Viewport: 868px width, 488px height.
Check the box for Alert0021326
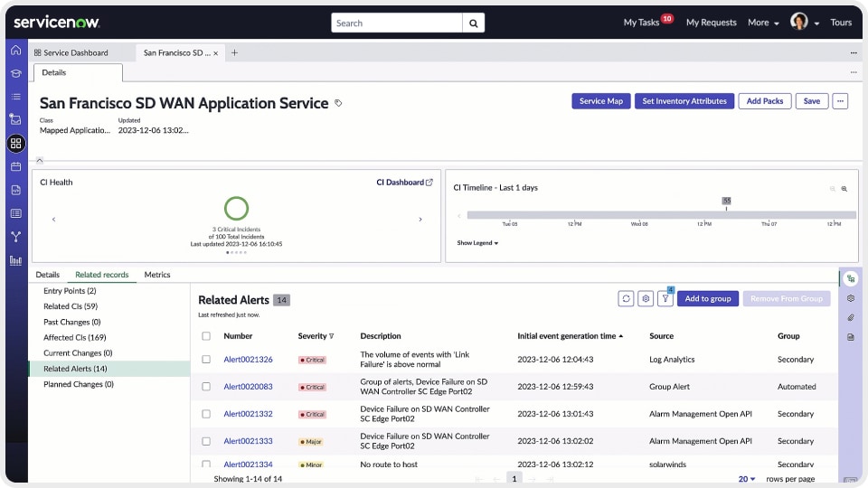[x=206, y=360]
